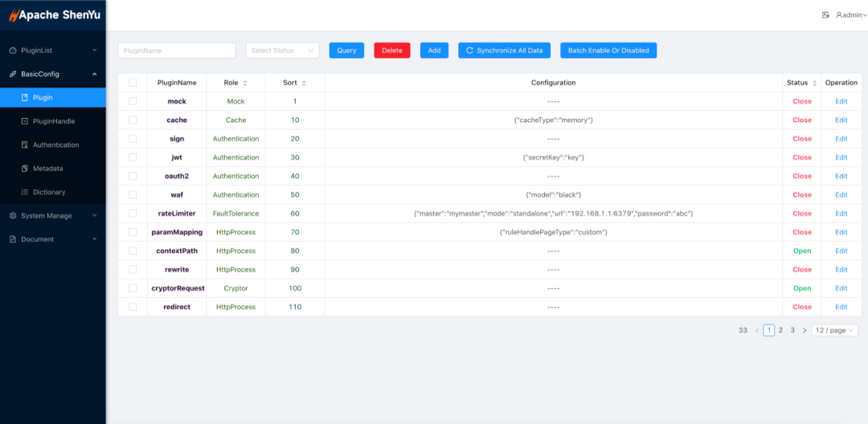Click the Dictionary sidebar icon
The height and width of the screenshot is (424, 868).
25,193
